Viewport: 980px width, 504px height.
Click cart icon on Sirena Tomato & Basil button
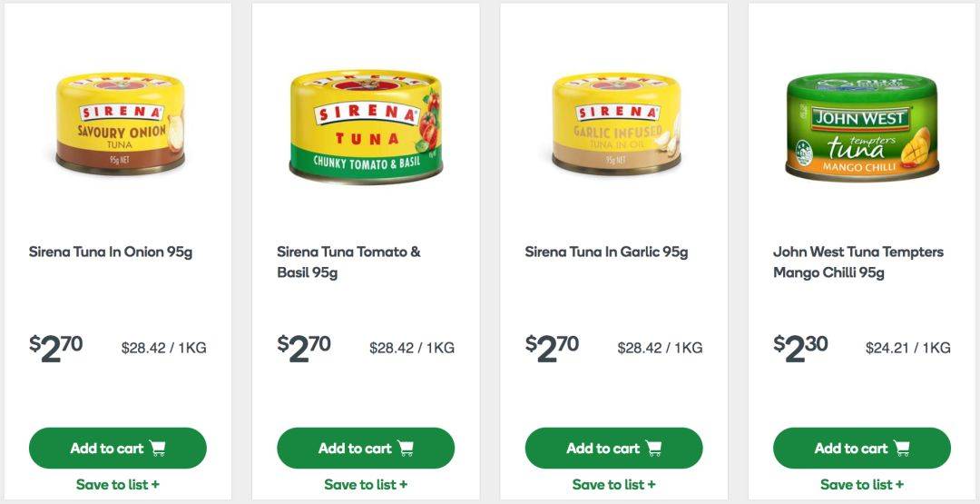[406, 449]
